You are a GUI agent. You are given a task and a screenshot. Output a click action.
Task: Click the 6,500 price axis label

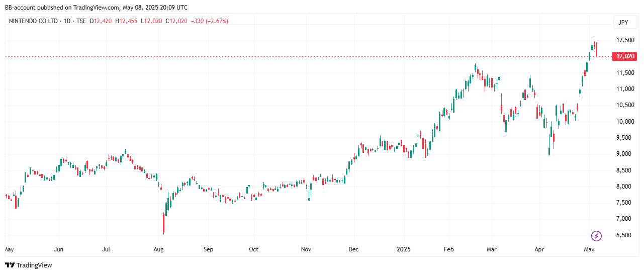pyautogui.click(x=625, y=235)
